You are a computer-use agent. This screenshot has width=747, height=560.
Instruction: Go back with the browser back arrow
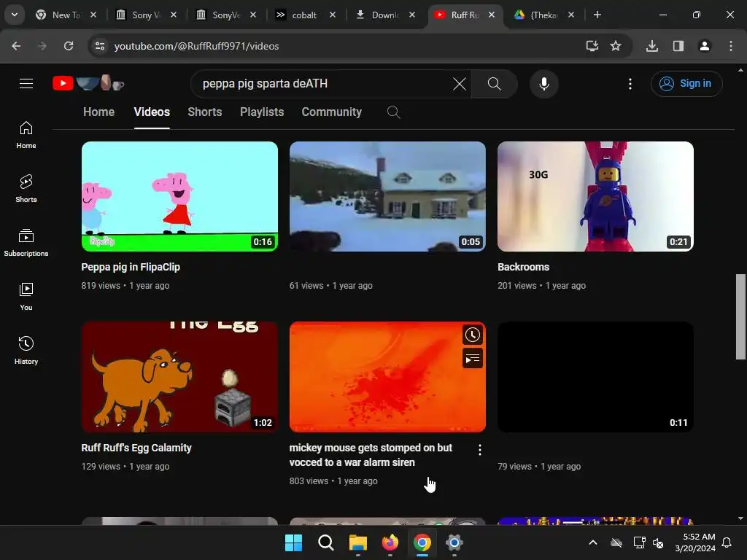(x=16, y=46)
